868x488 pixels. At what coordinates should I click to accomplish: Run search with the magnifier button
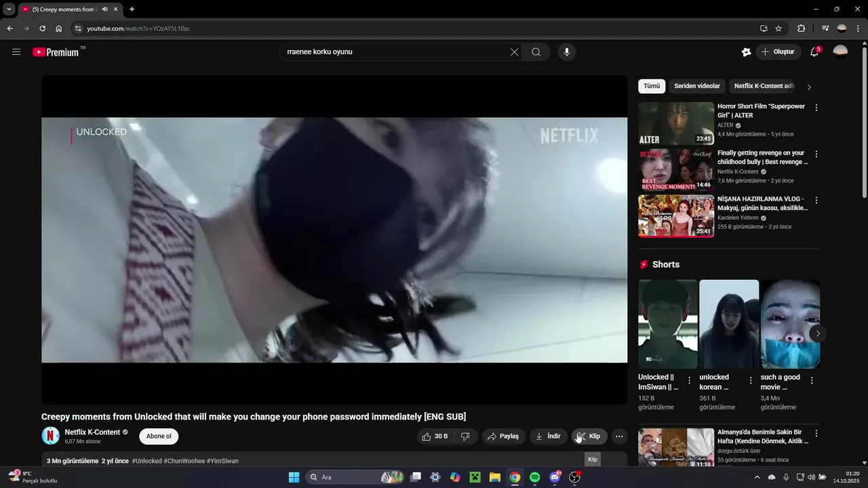click(x=536, y=52)
